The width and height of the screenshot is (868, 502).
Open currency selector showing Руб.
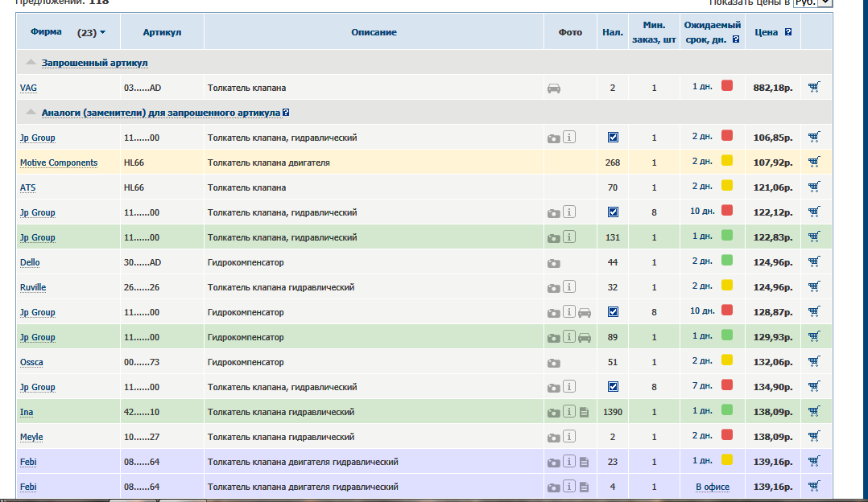(812, 3)
